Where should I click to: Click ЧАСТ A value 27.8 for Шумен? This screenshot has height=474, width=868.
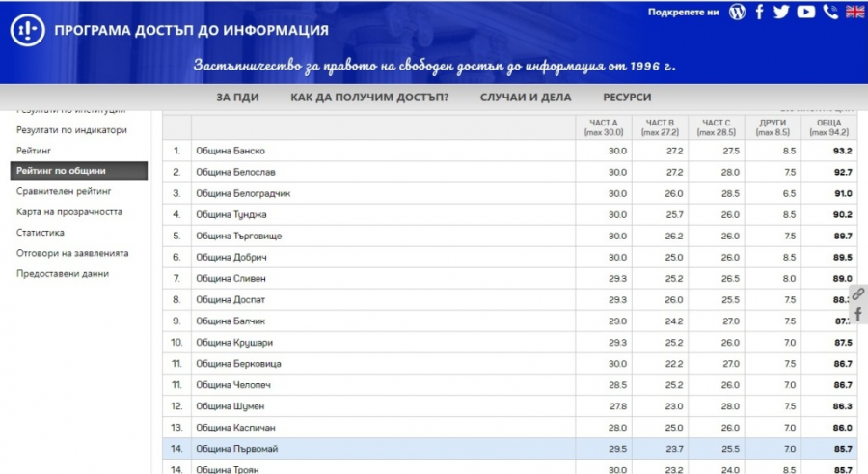[618, 406]
